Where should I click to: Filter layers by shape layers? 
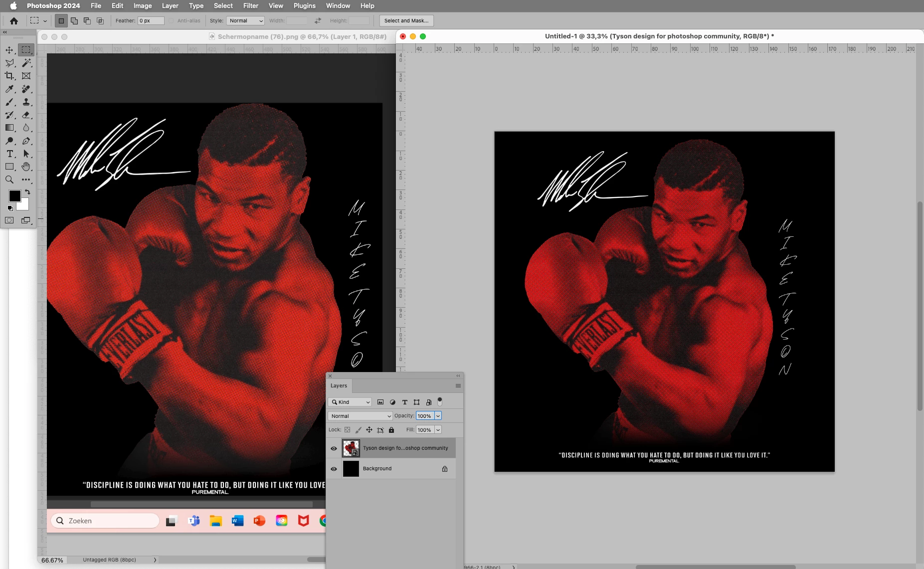tap(416, 402)
